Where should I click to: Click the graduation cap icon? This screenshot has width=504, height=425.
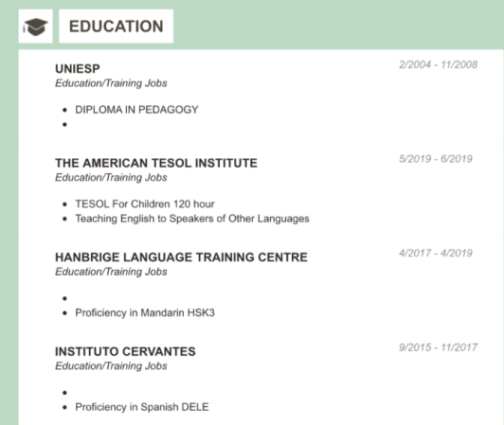36,27
